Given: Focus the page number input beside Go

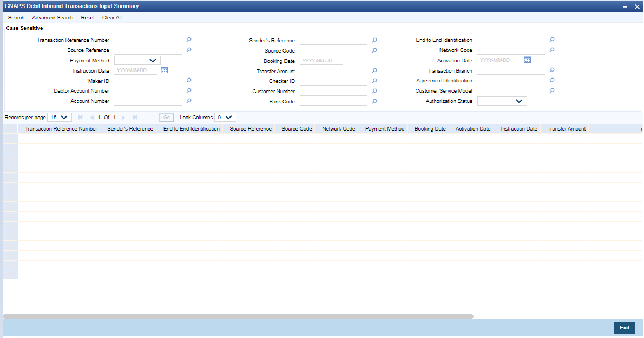Looking at the screenshot, I should (149, 117).
